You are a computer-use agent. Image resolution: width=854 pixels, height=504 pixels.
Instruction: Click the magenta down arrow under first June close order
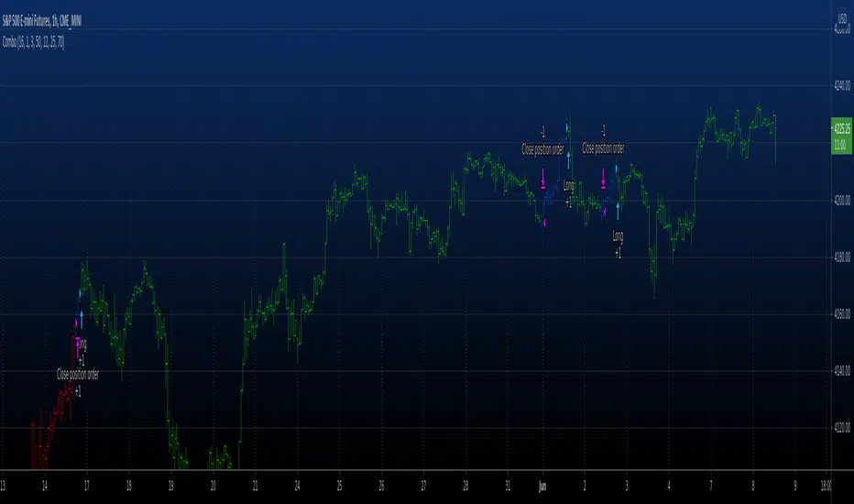coord(543,179)
